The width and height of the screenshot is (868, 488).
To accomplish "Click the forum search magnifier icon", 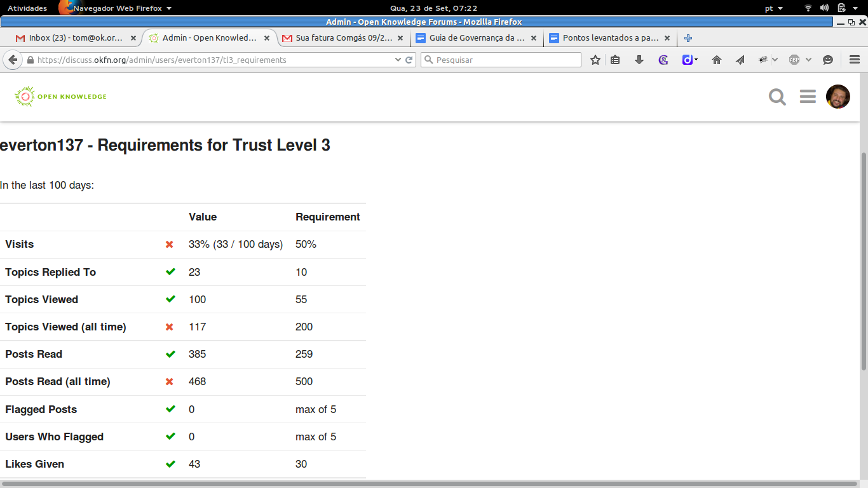I will tap(777, 97).
